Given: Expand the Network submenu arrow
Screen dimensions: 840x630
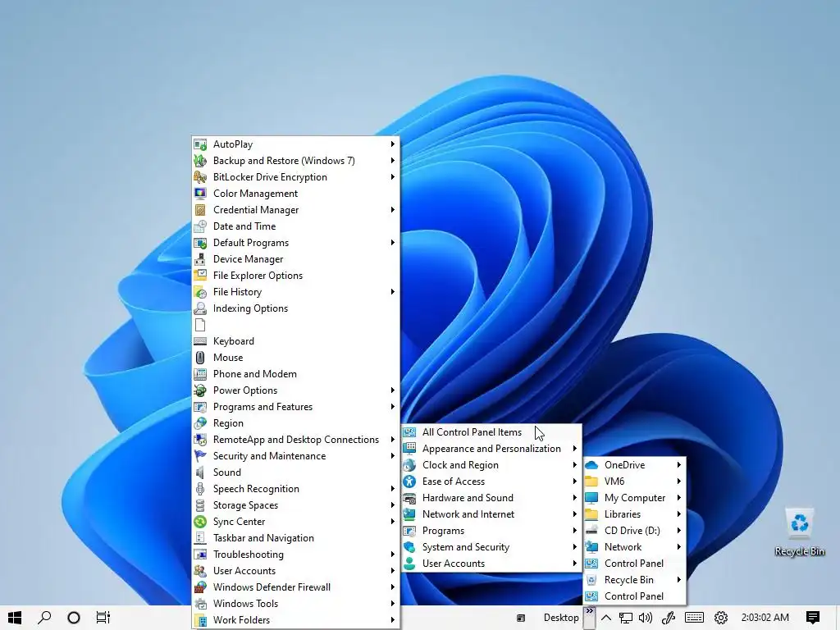Looking at the screenshot, I should click(x=678, y=547).
